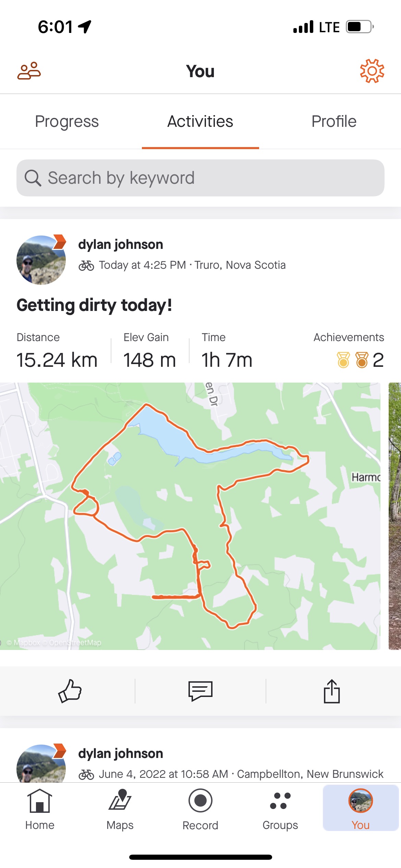This screenshot has height=868, width=401.
Task: View the two achievements medals
Action: [360, 360]
